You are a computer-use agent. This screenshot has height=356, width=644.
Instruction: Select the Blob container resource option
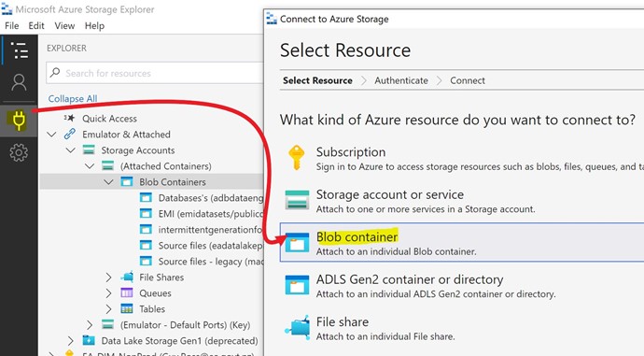point(462,243)
